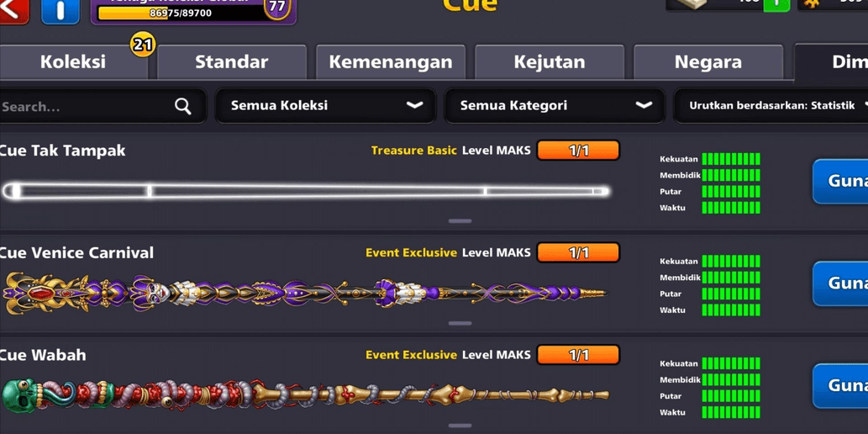Open the Negara tab
868x434 pixels.
coord(708,62)
